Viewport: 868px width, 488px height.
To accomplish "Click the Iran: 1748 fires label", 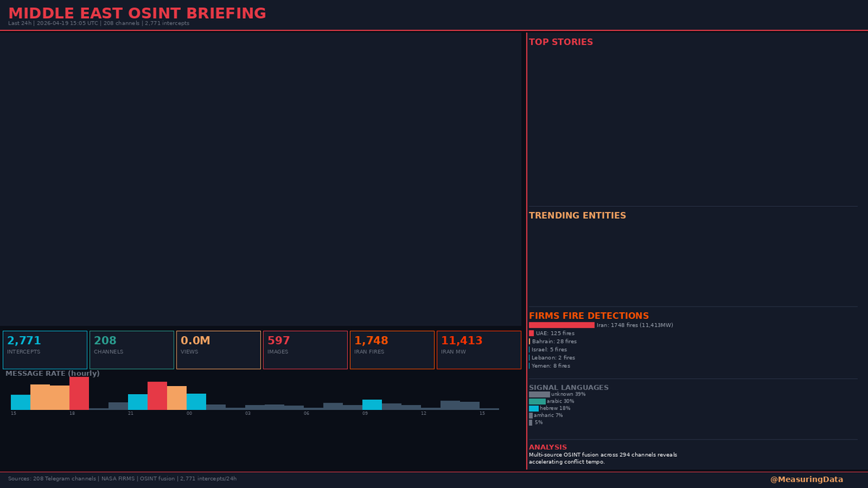I will coord(634,325).
